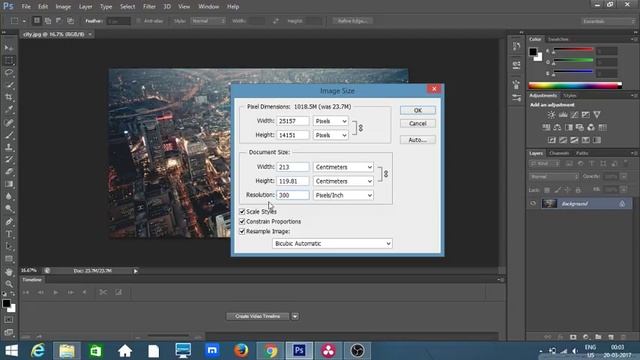The height and width of the screenshot is (360, 640).
Task: Switch to the Swatches tab
Action: tap(558, 39)
